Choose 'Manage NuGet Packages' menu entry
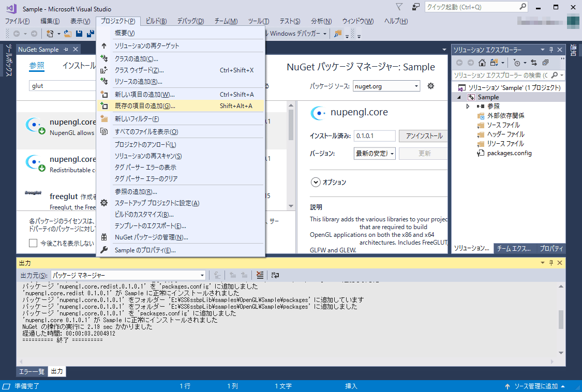This screenshot has width=582, height=392. pos(181,237)
